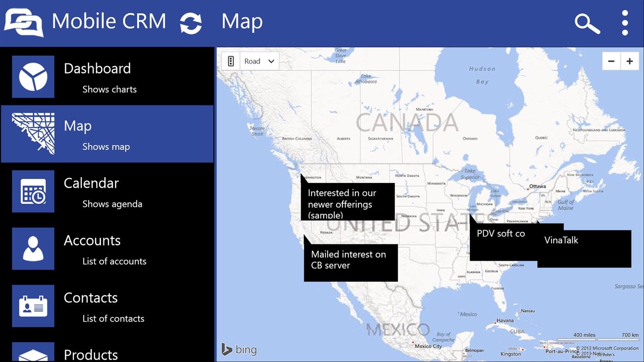
Task: Open the Road map style dropdown
Action: coord(259,60)
